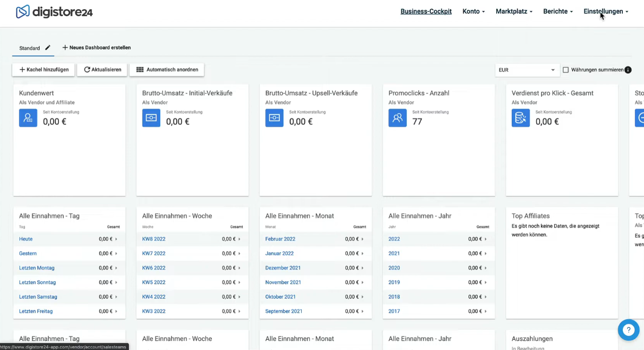Click the digistore24 logo
Image resolution: width=644 pixels, height=350 pixels.
coord(54,12)
